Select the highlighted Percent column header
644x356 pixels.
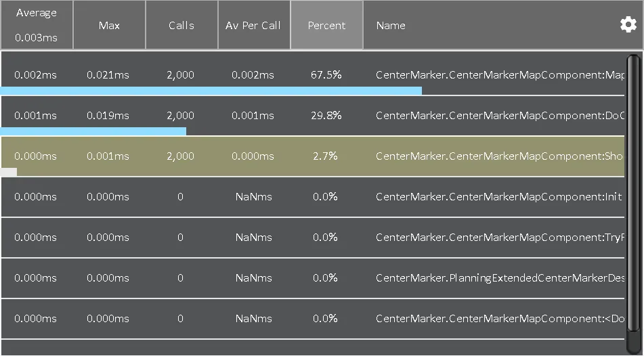326,25
